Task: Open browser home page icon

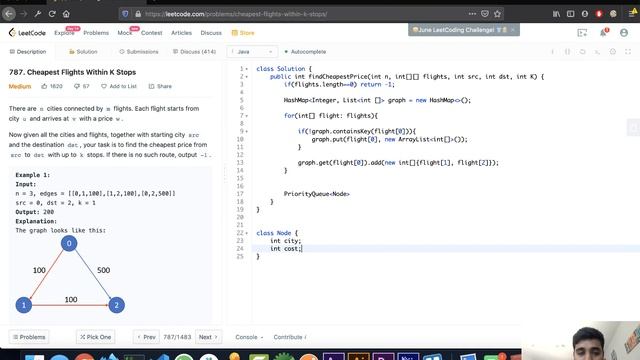Action: 66,14
